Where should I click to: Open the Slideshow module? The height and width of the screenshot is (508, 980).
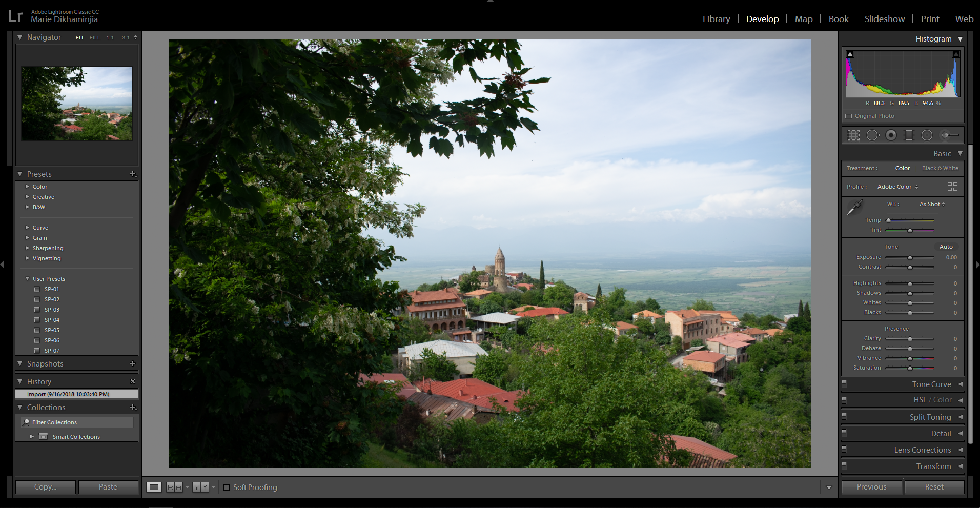pyautogui.click(x=884, y=19)
